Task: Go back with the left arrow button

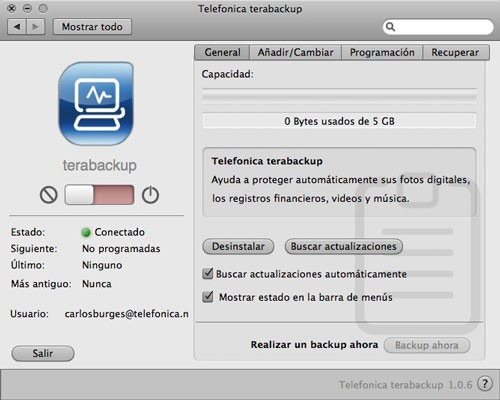Action: point(17,27)
